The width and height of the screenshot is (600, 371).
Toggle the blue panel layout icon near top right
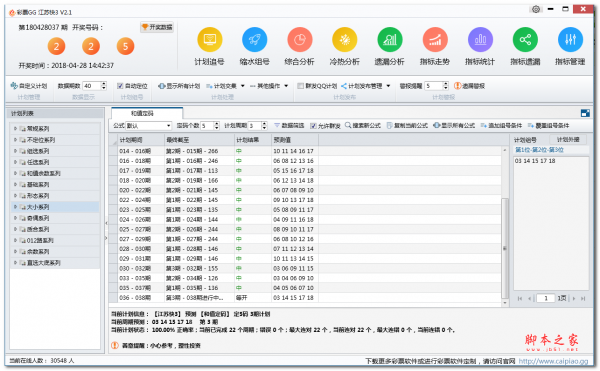[585, 113]
